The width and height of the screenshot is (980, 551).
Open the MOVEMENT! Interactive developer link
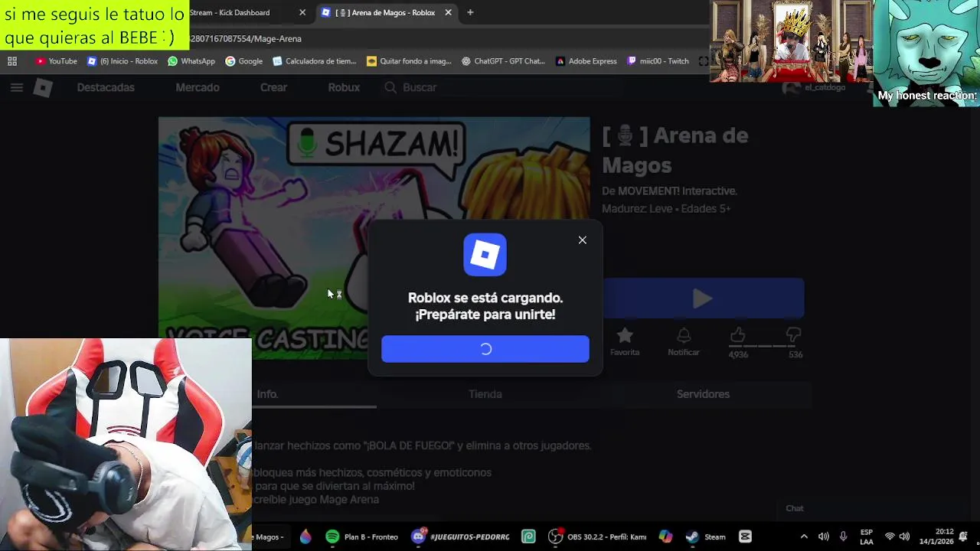tap(676, 191)
